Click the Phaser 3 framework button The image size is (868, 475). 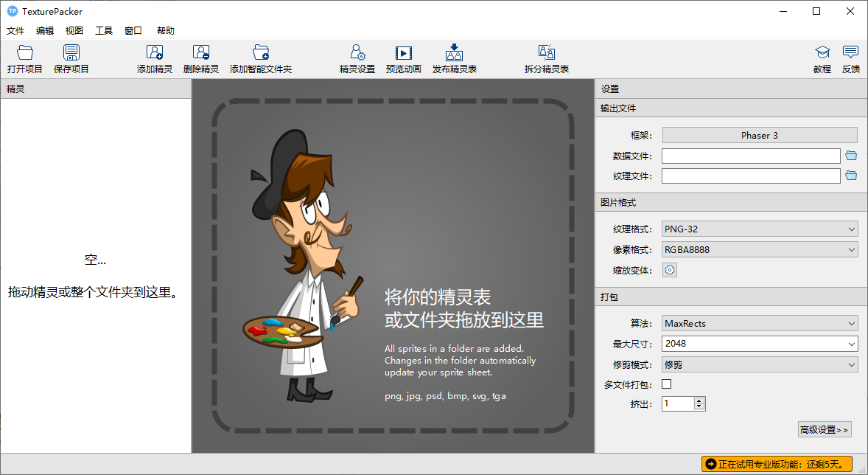tap(760, 135)
